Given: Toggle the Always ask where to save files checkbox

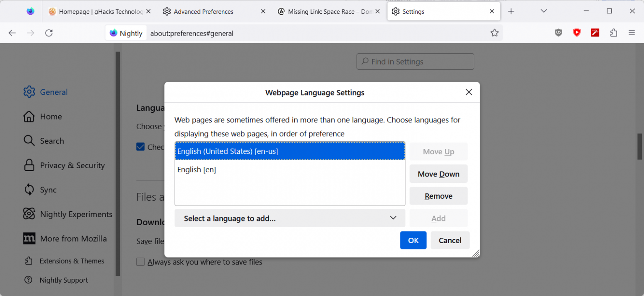Looking at the screenshot, I should pyautogui.click(x=140, y=262).
